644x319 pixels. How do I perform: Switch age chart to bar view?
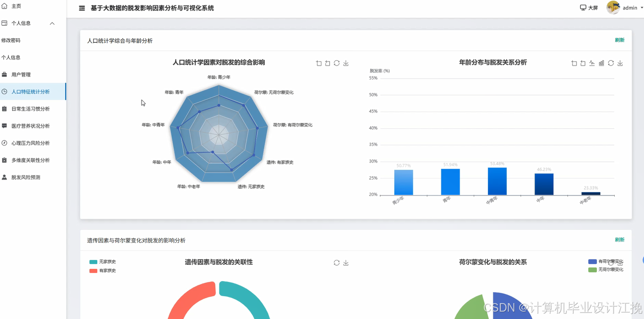coord(601,63)
